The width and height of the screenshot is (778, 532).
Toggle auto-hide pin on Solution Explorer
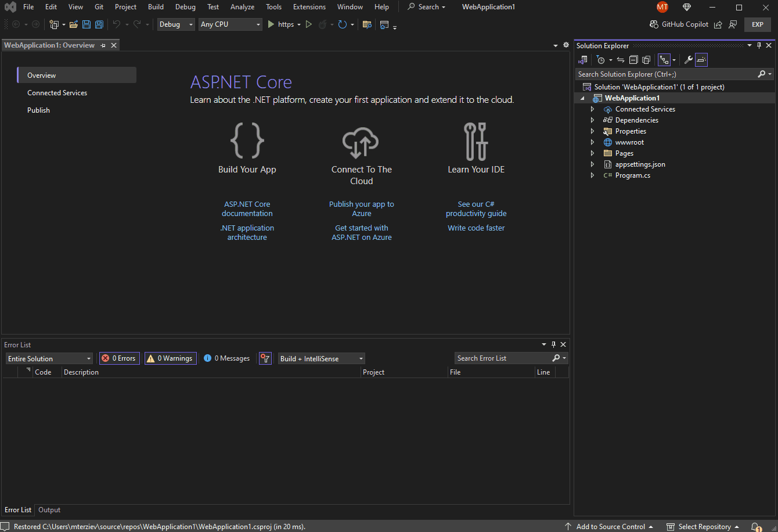759,45
